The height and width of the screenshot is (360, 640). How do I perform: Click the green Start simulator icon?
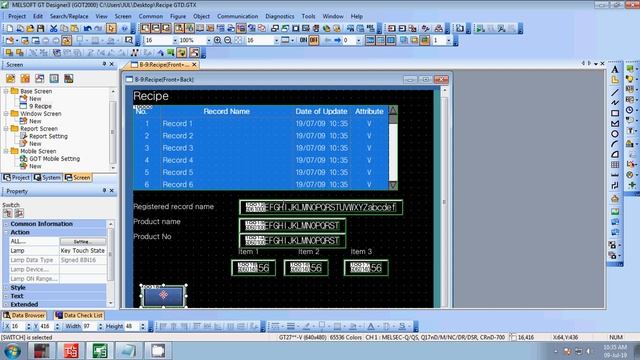[480, 28]
